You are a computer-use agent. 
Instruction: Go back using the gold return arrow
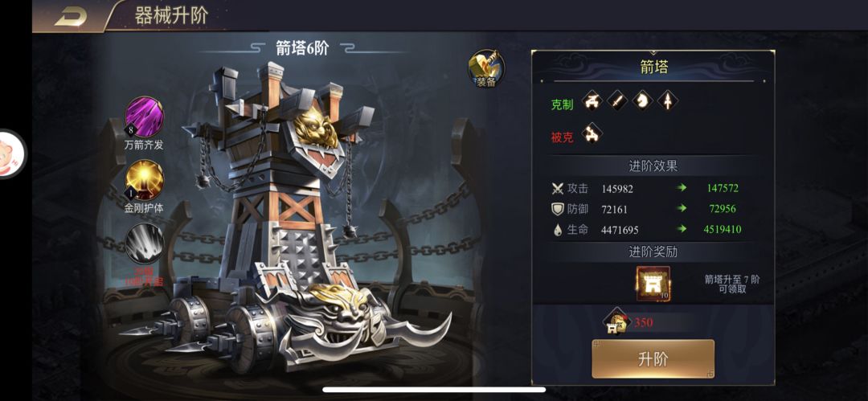(70, 17)
